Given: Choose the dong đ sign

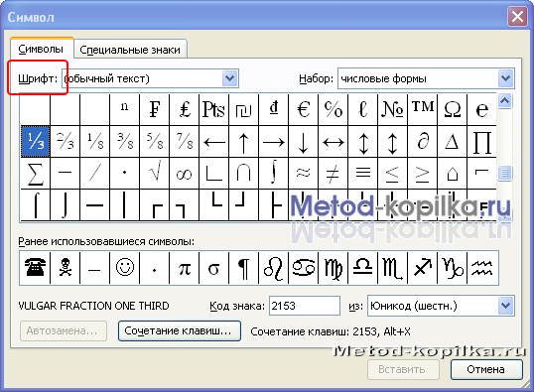Looking at the screenshot, I should tap(274, 110).
